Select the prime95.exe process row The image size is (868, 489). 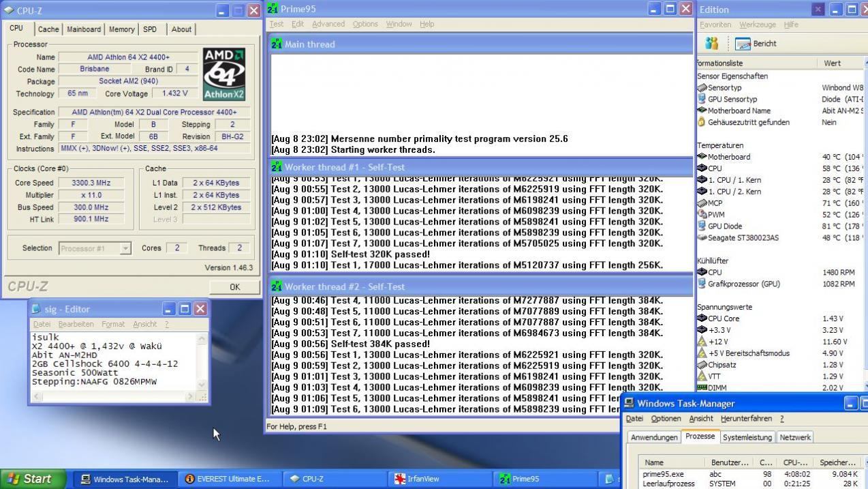[x=751, y=474]
